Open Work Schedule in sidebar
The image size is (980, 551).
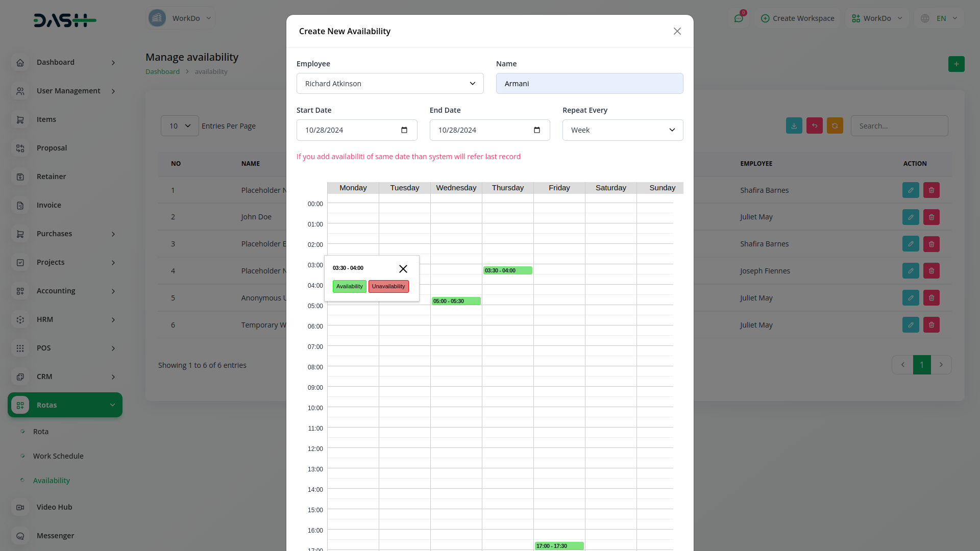click(x=58, y=456)
